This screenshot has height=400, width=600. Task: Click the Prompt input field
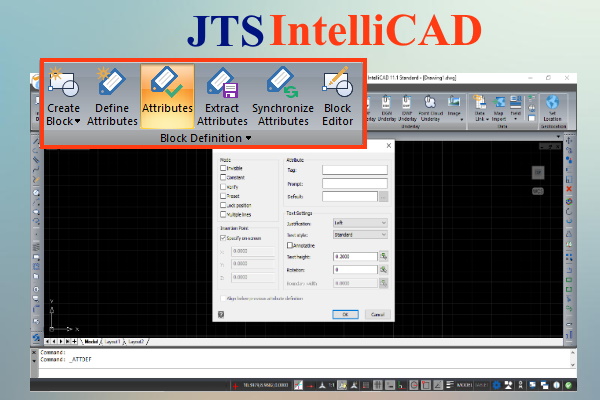pyautogui.click(x=355, y=183)
